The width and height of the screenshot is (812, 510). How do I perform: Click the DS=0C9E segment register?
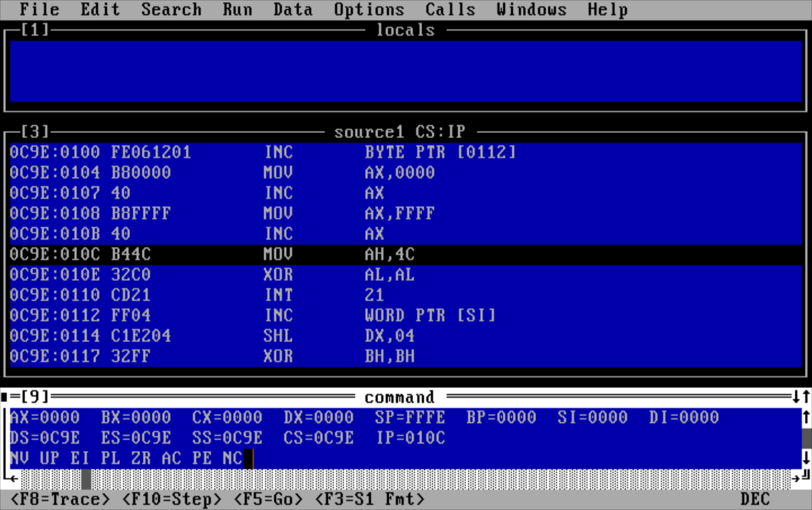click(x=45, y=438)
